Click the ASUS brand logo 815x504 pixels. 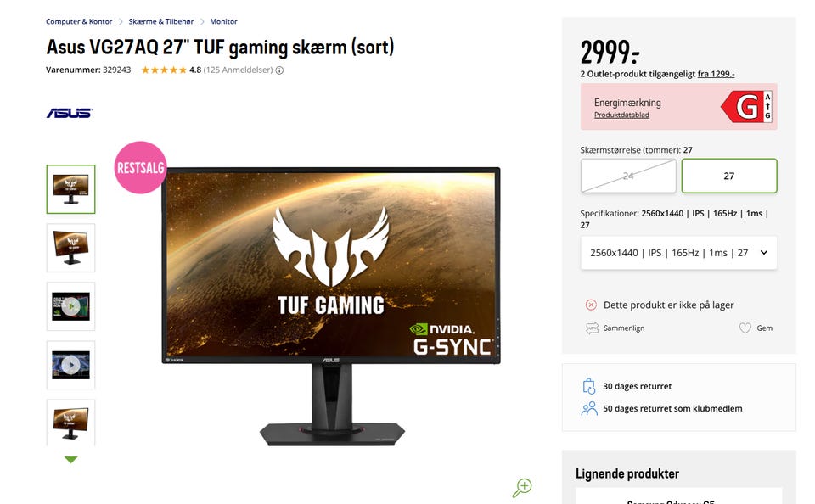69,113
